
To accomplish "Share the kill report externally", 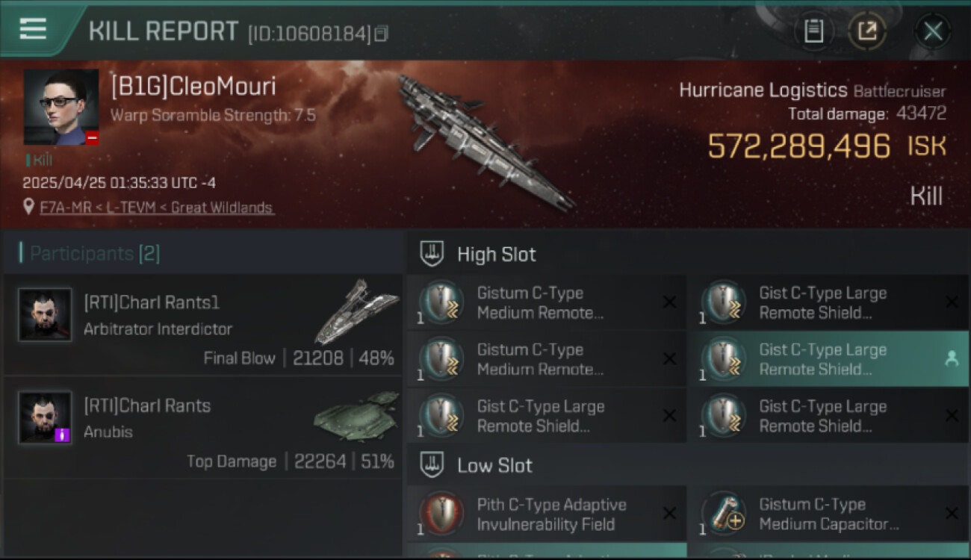I will (x=867, y=31).
